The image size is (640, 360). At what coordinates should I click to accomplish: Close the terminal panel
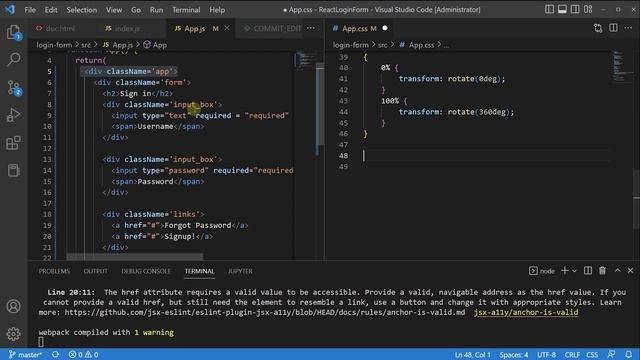[631, 271]
